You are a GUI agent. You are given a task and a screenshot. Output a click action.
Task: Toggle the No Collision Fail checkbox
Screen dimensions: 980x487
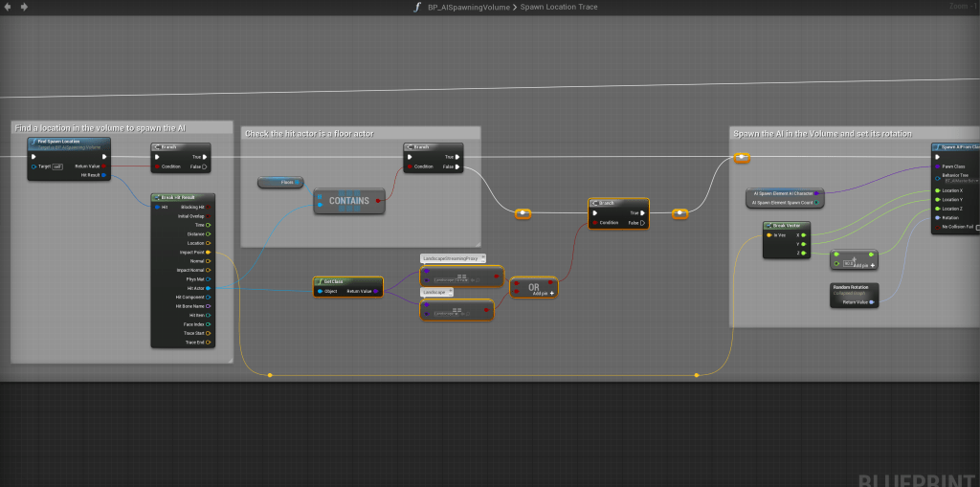[977, 227]
